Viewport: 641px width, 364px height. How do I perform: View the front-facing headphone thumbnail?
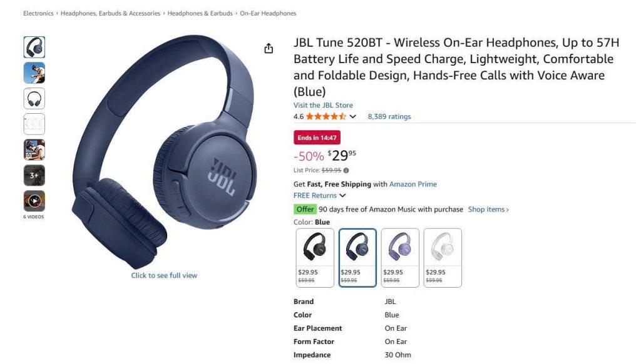coord(34,98)
